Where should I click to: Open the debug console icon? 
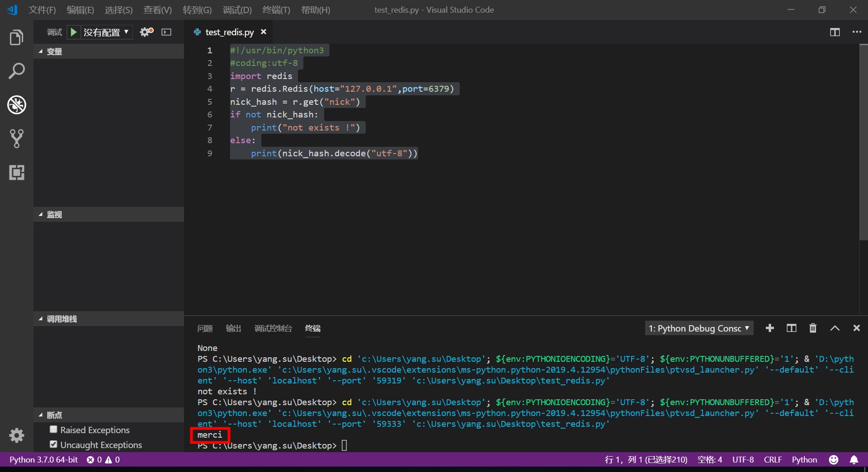click(166, 32)
